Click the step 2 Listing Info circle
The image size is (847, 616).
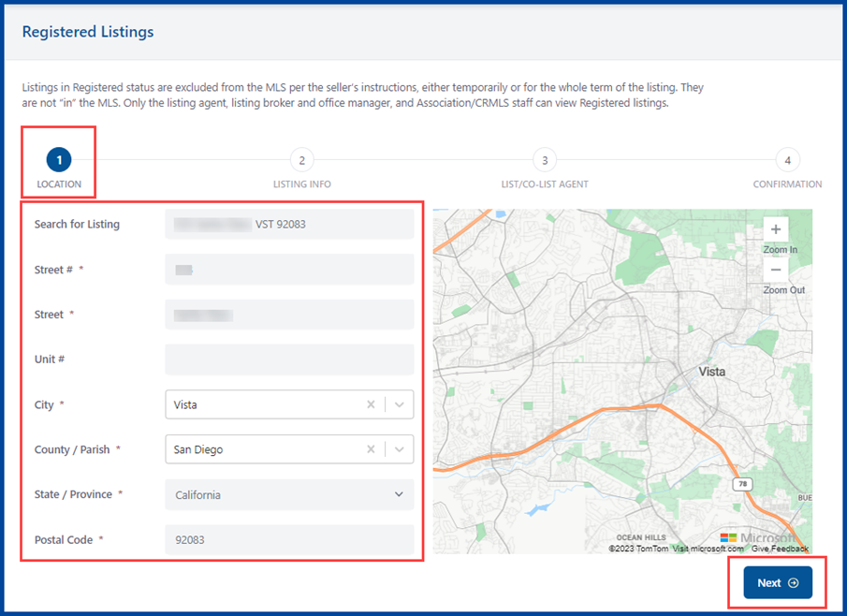tap(301, 160)
